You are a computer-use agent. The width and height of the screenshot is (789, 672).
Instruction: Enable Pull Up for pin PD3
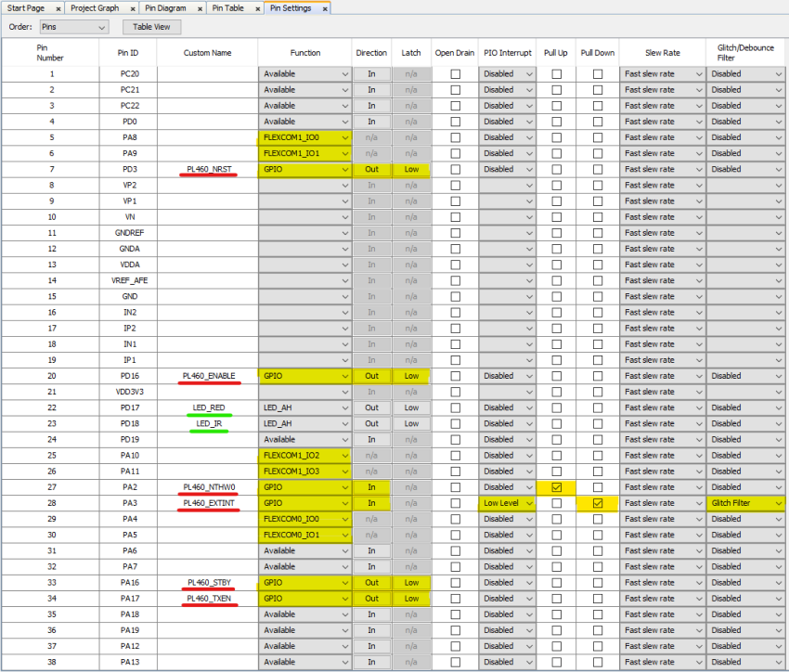click(557, 170)
